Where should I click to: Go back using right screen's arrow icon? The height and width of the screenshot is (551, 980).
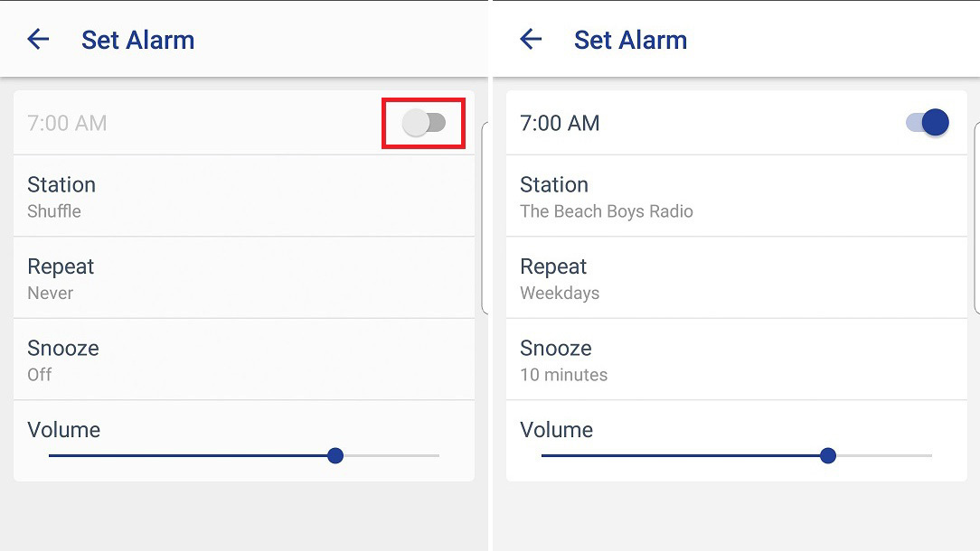[x=531, y=40]
